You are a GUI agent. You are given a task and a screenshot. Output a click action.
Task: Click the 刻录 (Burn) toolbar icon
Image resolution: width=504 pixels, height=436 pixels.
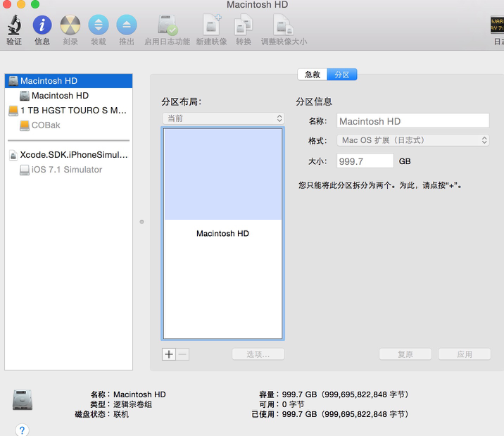click(x=70, y=25)
